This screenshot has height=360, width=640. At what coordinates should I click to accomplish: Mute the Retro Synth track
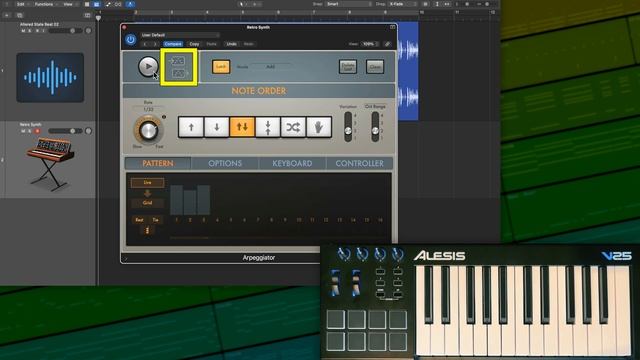coord(23,131)
